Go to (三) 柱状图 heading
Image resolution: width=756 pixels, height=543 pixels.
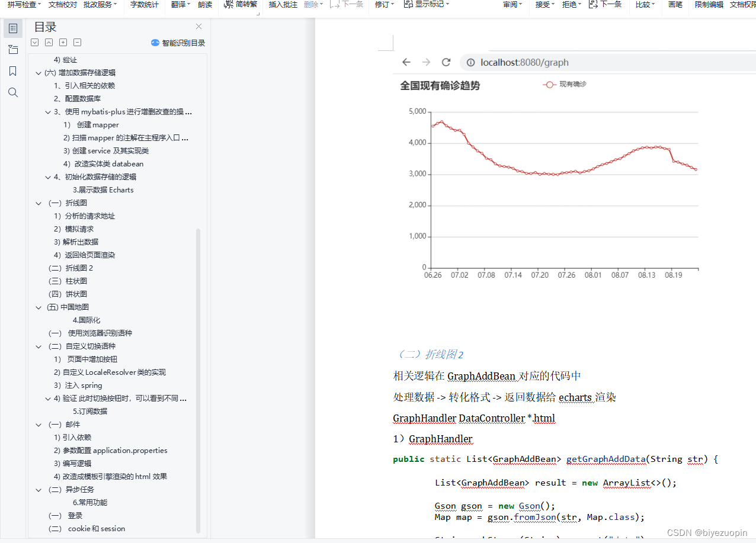(68, 281)
